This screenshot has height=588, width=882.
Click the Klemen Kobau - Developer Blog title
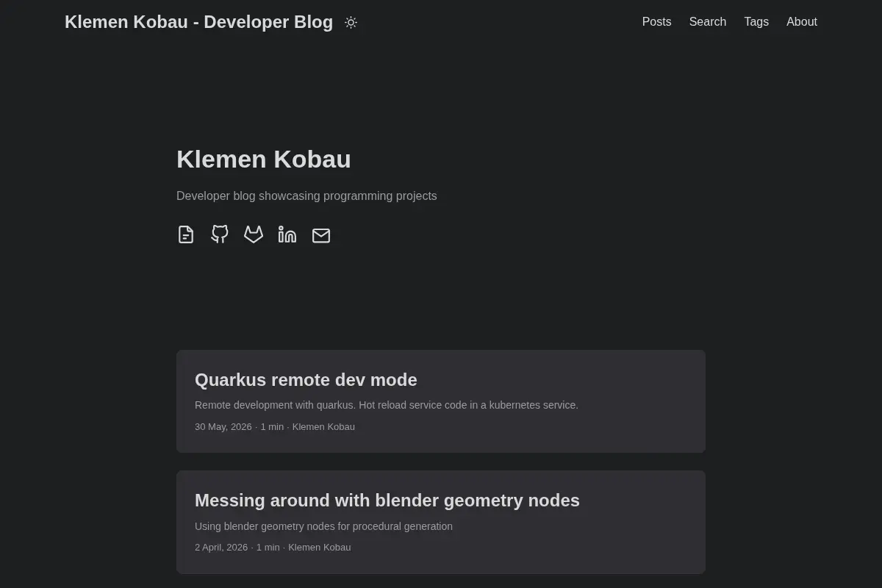pyautogui.click(x=198, y=22)
